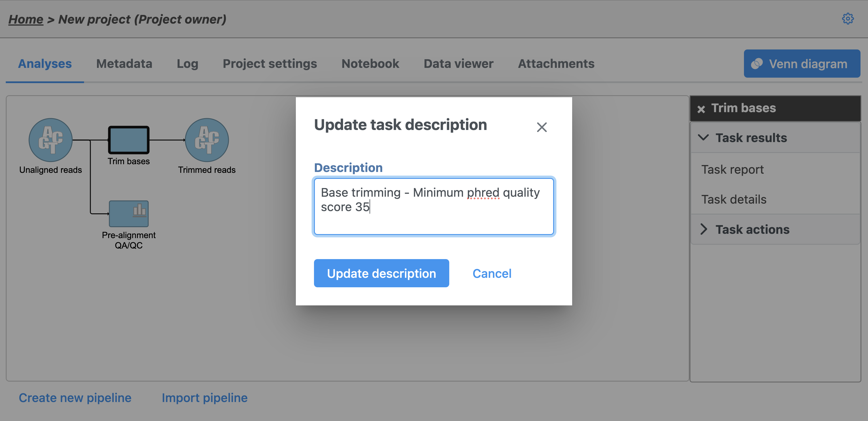This screenshot has height=421, width=868.
Task: Click the Unaligned reads data node
Action: (x=51, y=140)
